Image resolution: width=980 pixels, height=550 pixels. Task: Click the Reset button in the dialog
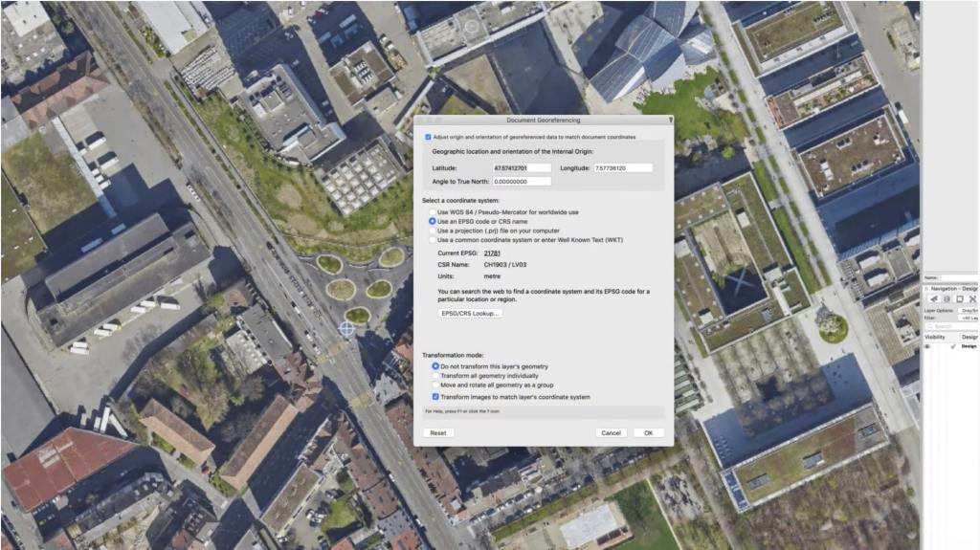click(x=437, y=432)
